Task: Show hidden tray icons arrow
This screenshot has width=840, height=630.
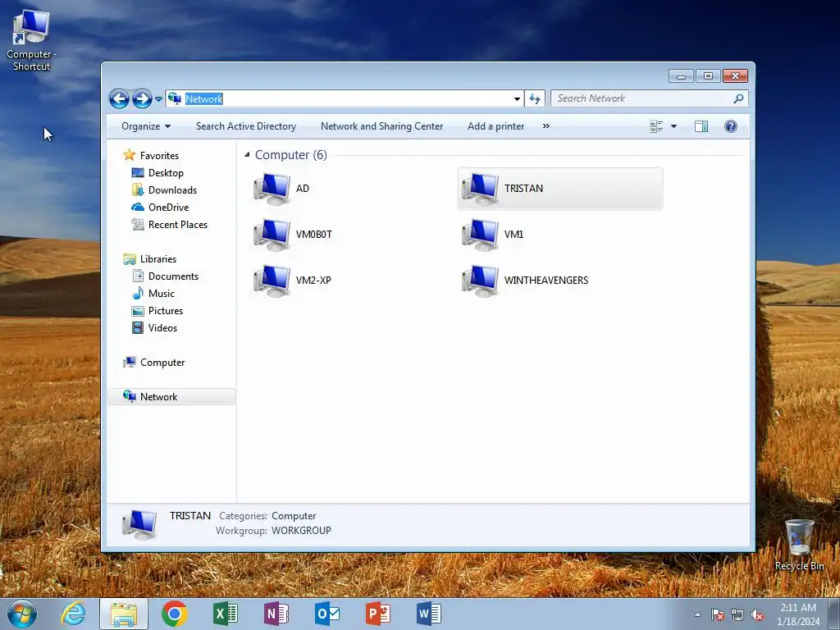Action: pyautogui.click(x=697, y=614)
